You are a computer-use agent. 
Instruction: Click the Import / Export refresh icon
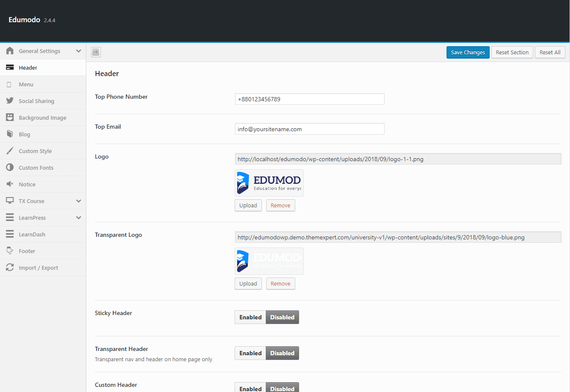pos(10,268)
